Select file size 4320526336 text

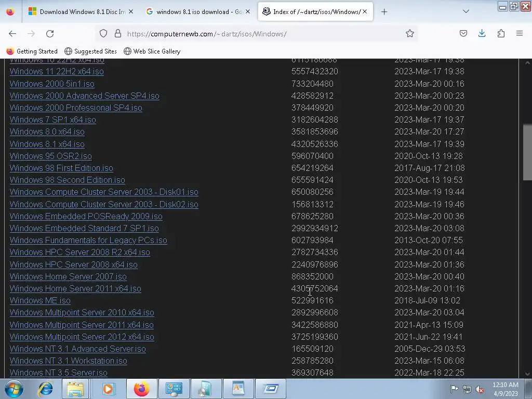pos(314,144)
